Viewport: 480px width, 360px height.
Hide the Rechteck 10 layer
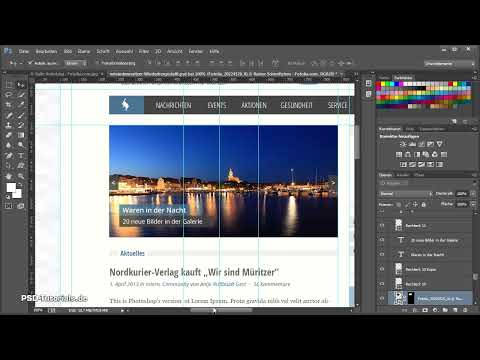click(x=382, y=284)
